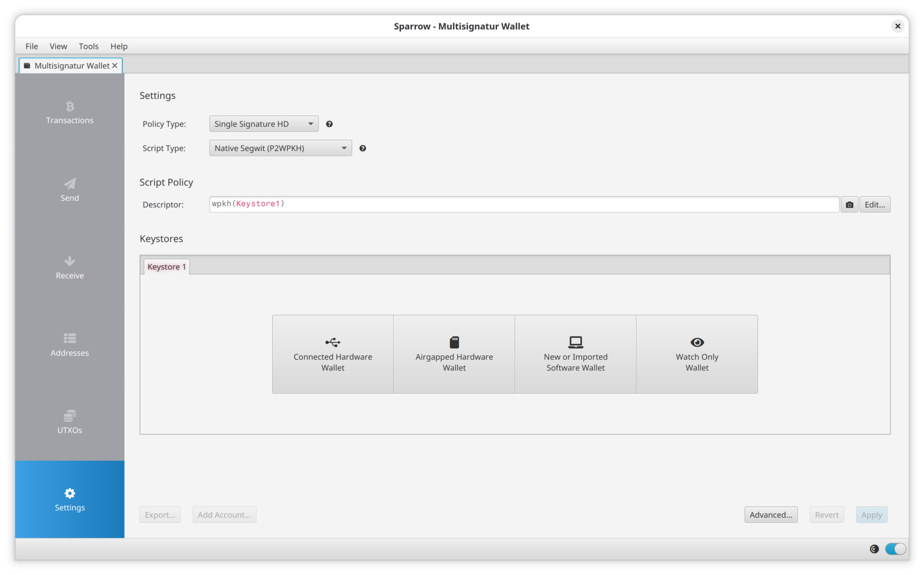Select the Keystore 1 tab
This screenshot has height=575, width=924.
tap(166, 266)
